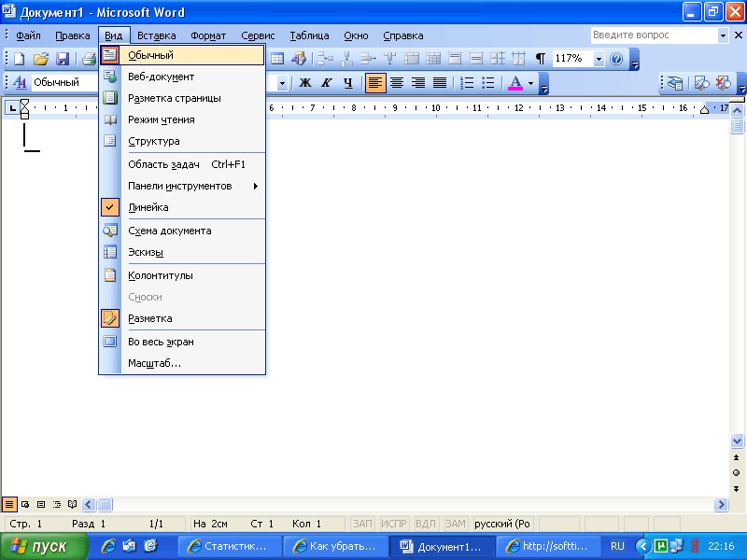The height and width of the screenshot is (560, 747).
Task: Apply italic with the К button
Action: click(x=326, y=83)
